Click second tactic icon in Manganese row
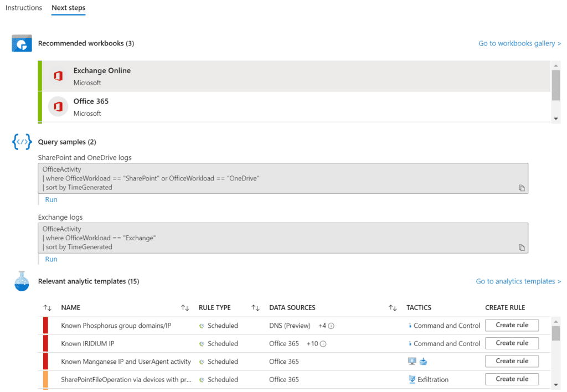 click(x=424, y=361)
